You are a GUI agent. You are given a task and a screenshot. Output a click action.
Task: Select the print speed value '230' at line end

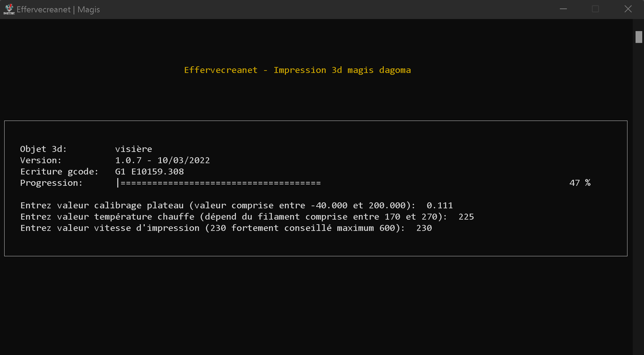[x=424, y=228]
